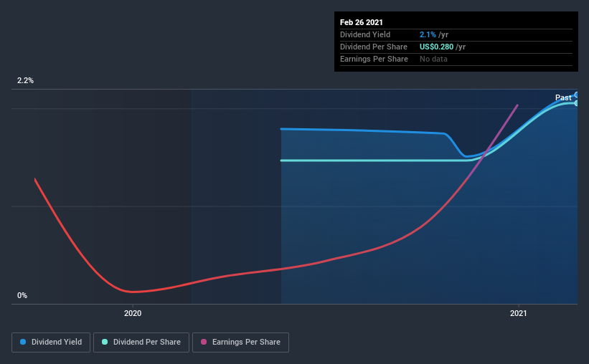
Task: Click the 0% y-axis label
Action: pos(22,296)
